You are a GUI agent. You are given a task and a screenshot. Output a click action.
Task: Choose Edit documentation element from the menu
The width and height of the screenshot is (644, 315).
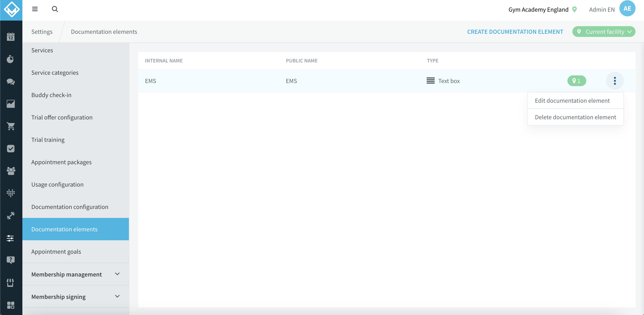point(576,100)
